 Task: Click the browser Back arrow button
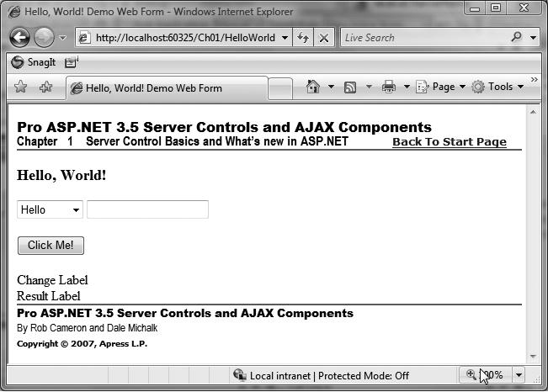(x=19, y=37)
